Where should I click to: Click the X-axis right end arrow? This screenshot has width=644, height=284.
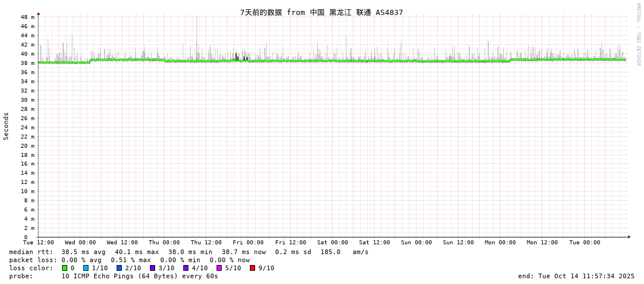click(x=629, y=237)
